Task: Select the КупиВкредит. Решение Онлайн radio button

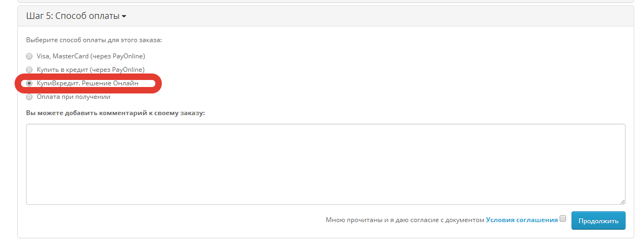Action: point(29,83)
